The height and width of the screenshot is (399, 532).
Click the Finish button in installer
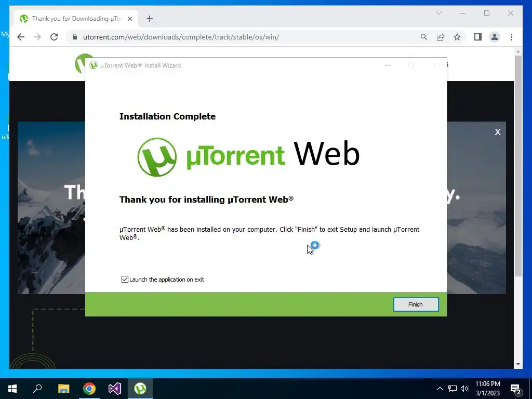coord(416,304)
